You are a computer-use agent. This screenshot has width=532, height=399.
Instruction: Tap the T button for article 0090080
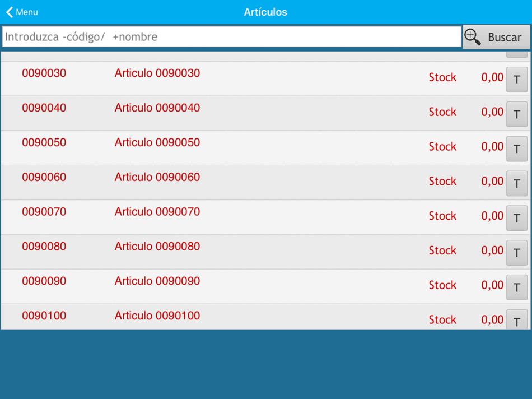tap(517, 253)
